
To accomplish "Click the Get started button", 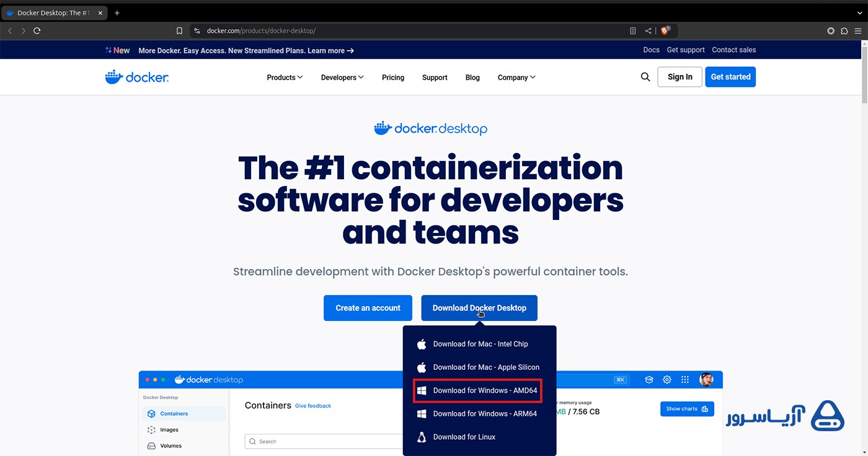I will point(730,77).
